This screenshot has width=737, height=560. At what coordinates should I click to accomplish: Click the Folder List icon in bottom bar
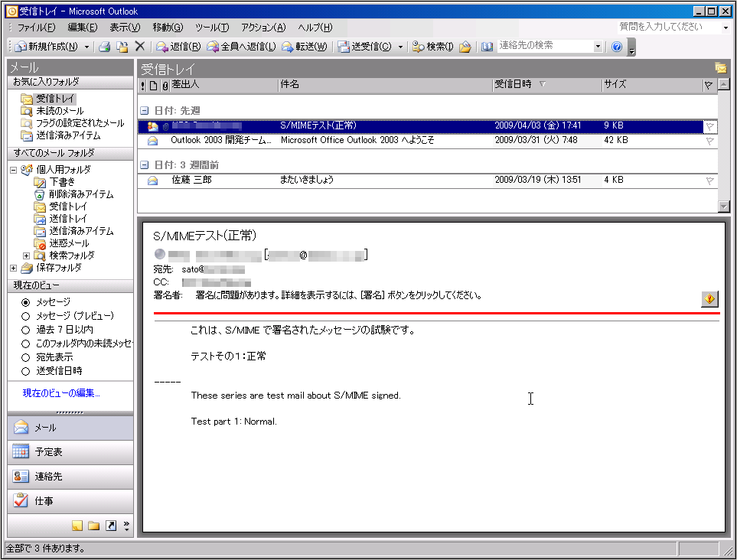[94, 526]
